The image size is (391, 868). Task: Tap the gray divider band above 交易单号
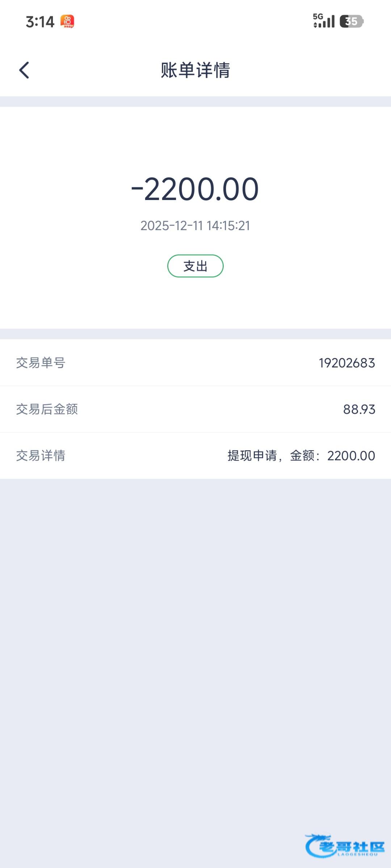click(195, 334)
